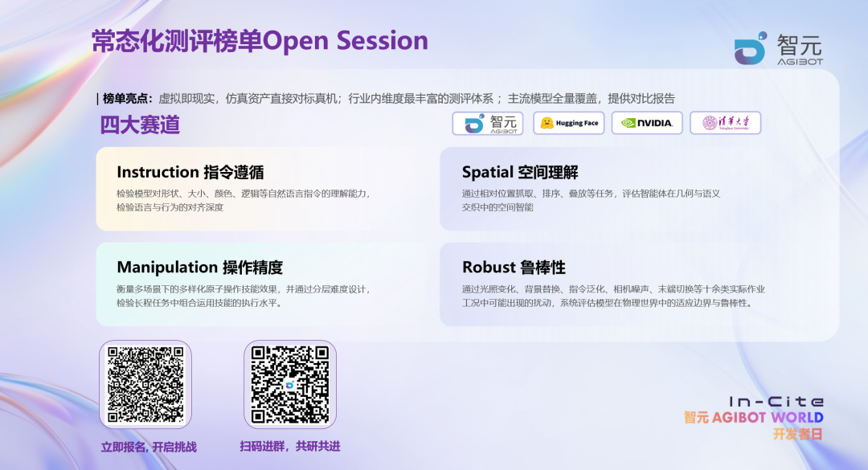Click description starting 通过相对位置抓取

click(591, 200)
